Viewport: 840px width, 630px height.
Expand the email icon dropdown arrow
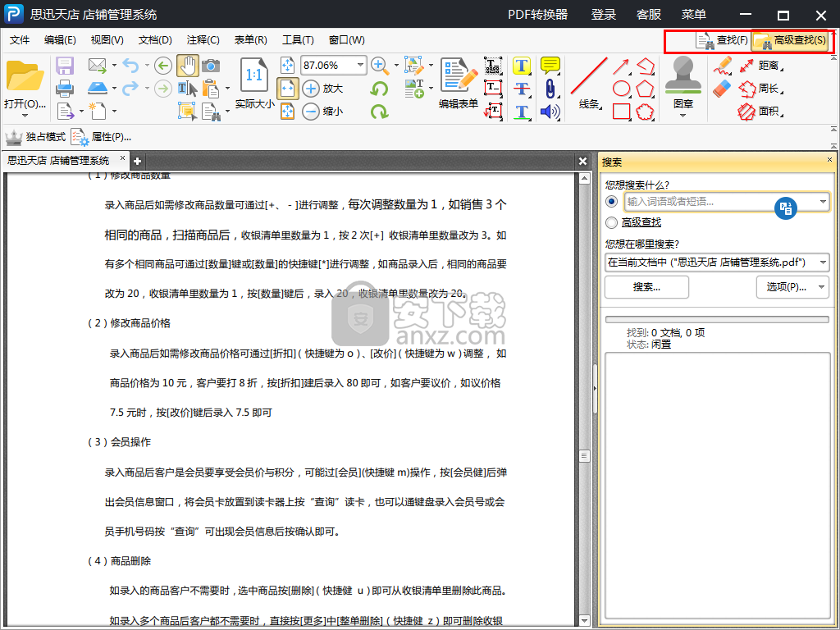coord(114,66)
